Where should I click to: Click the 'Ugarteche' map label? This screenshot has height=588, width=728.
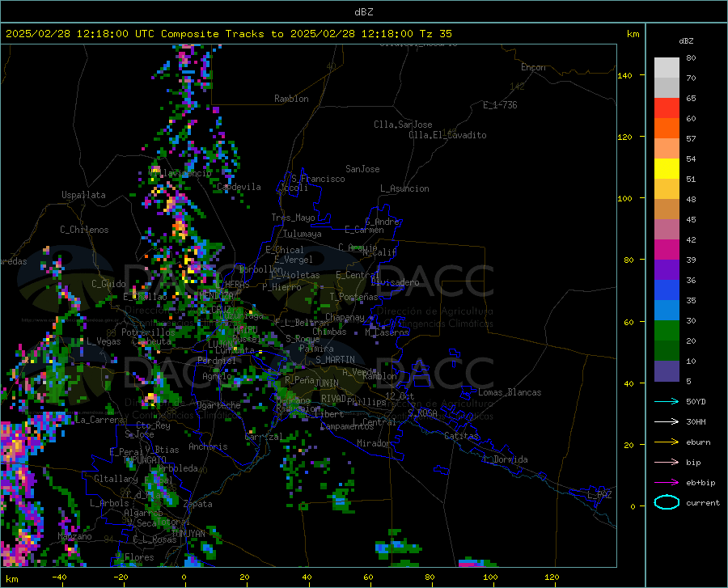point(218,405)
